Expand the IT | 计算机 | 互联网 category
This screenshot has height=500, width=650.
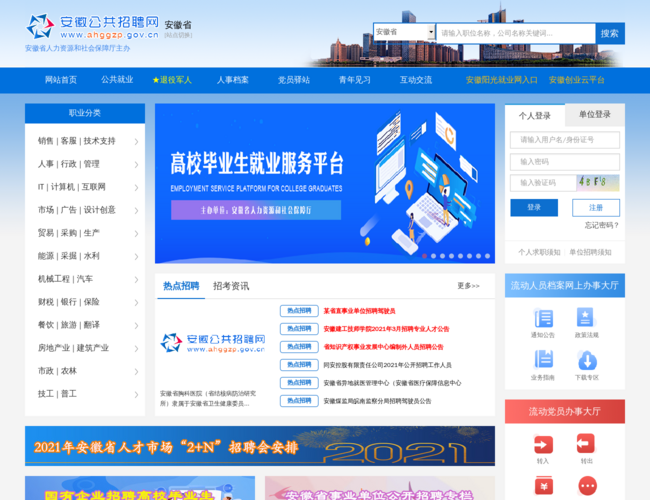tap(85, 187)
